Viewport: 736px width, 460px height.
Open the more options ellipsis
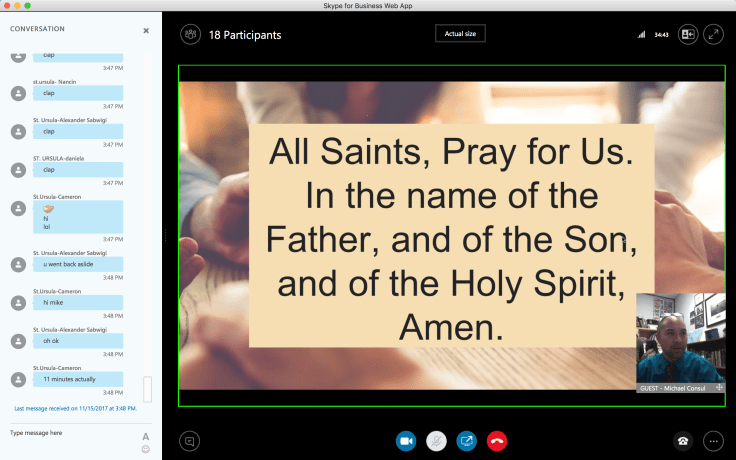(713, 441)
